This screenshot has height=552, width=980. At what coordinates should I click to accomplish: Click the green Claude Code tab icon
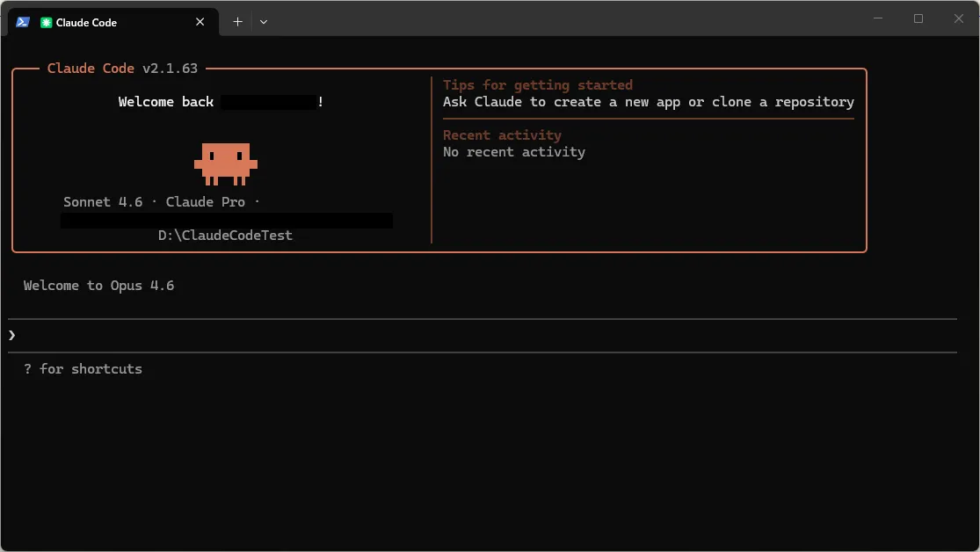pyautogui.click(x=46, y=23)
